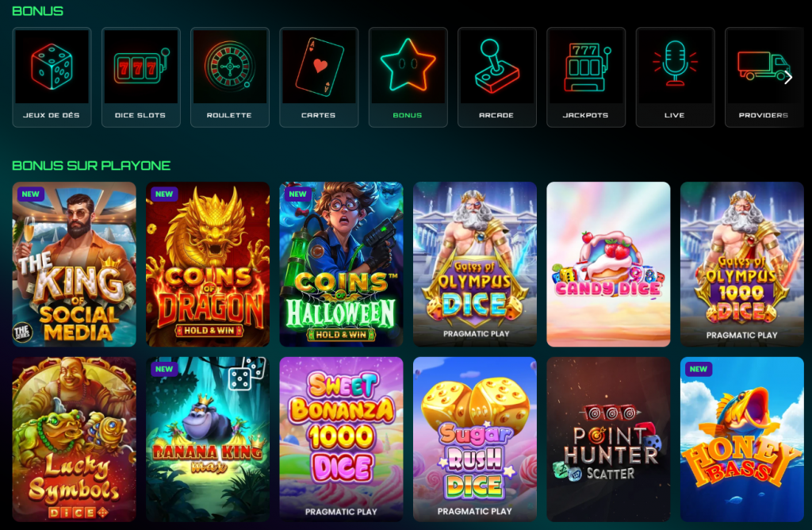Select the Live microphone category
Viewport: 812px width, 530px height.
click(x=676, y=77)
